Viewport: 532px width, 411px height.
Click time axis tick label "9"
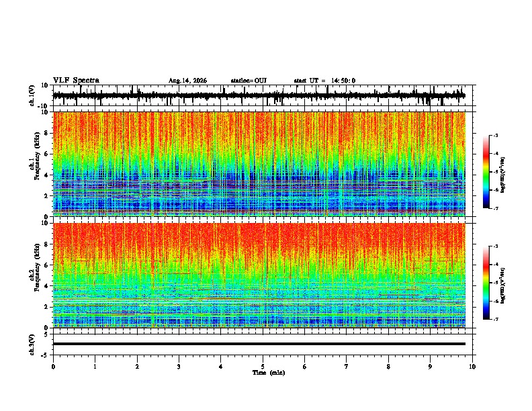pyautogui.click(x=431, y=367)
